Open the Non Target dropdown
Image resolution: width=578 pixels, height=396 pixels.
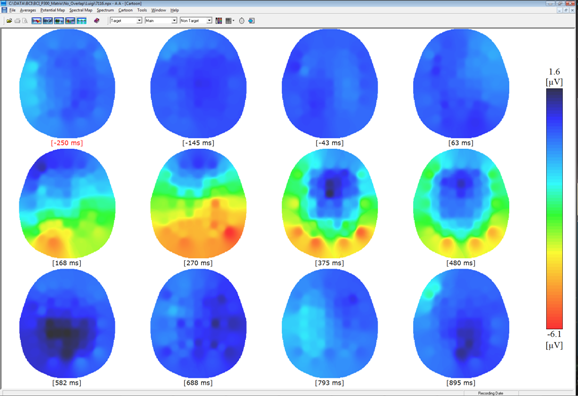(196, 21)
